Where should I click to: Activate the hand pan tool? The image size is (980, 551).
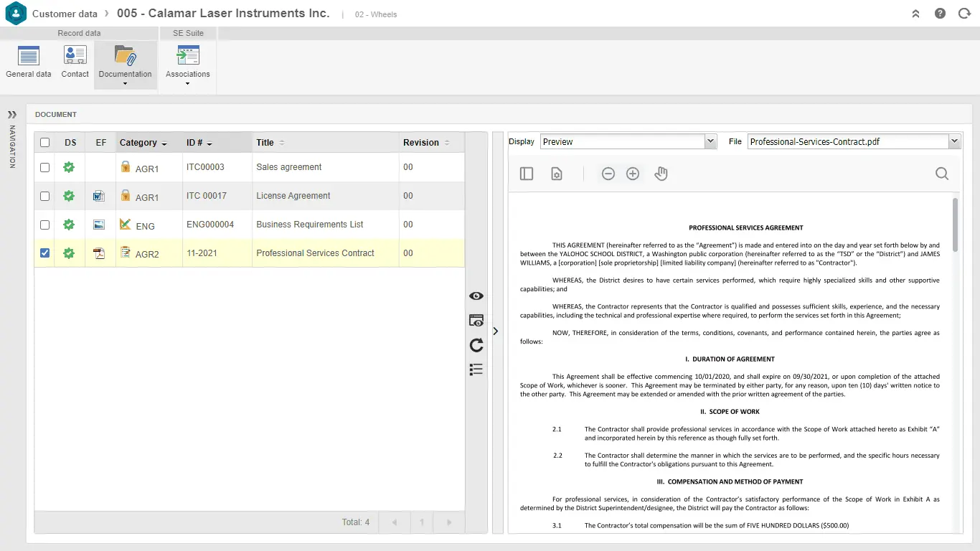(661, 174)
